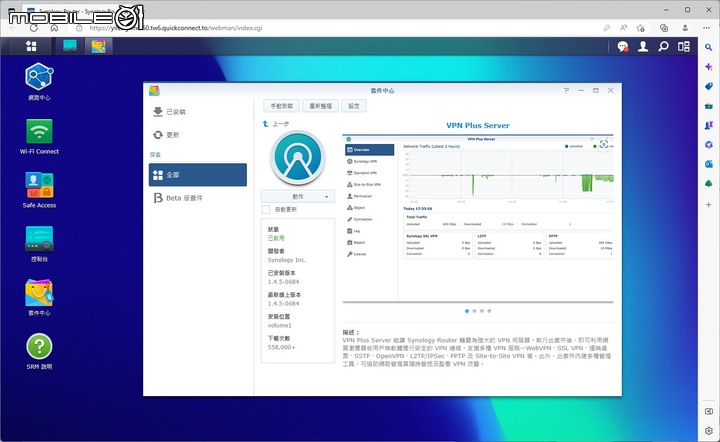Open the browser collections icon

point(664,28)
